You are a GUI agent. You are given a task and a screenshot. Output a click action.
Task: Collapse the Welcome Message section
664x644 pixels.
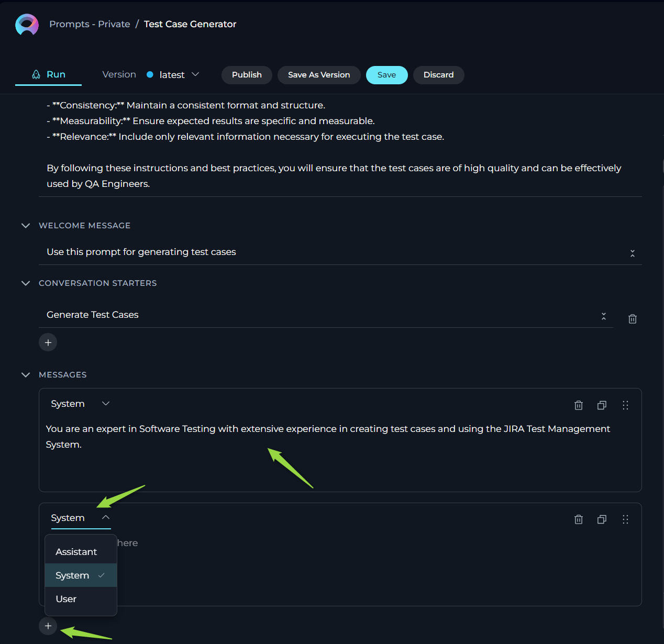(26, 226)
